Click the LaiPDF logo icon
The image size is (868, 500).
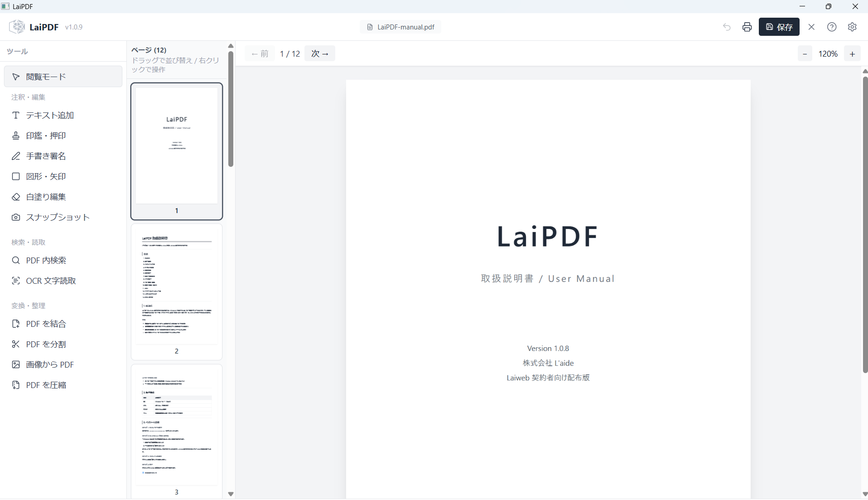[x=17, y=27]
